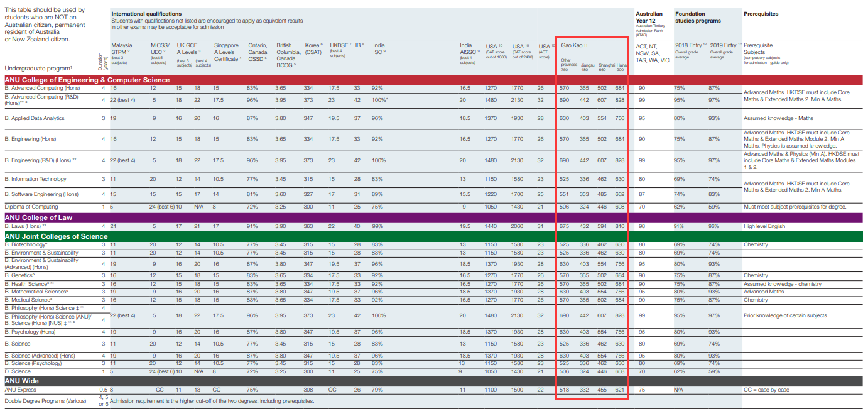Click the "B. Software Engineering (Hons)" program name
Image resolution: width=868 pixels, height=411 pixels.
(41, 194)
